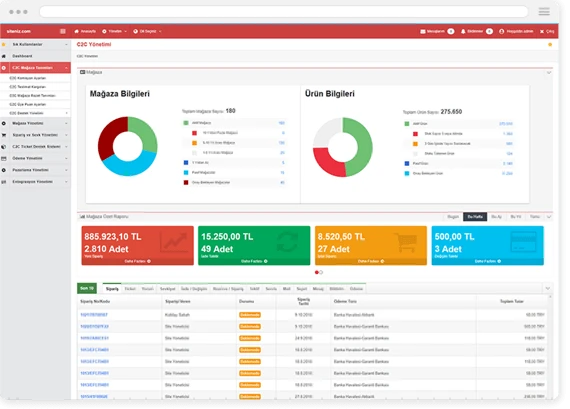The image size is (570, 409).
Task: Click the dark red Onay Bekleyen Mağazalar swatch
Action: [x=186, y=183]
